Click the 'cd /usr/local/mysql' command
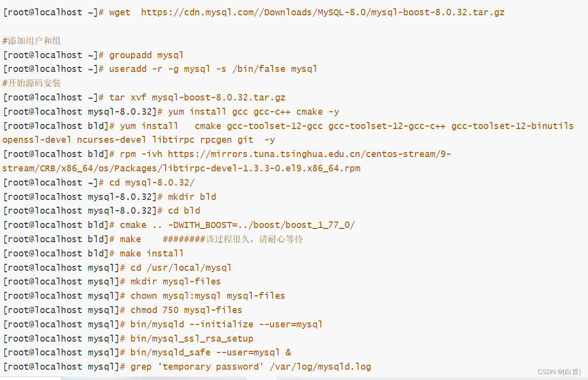Screen dimensions: 588x380 181,268
